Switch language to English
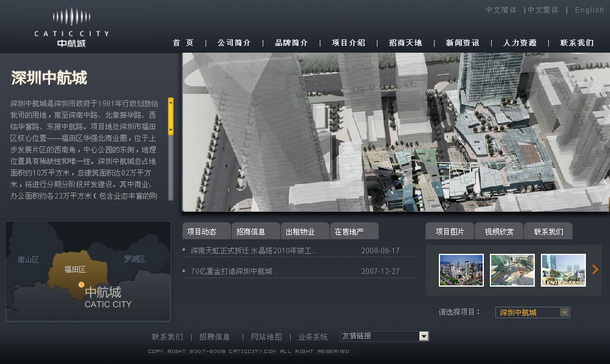This screenshot has width=610, height=364. tap(589, 10)
